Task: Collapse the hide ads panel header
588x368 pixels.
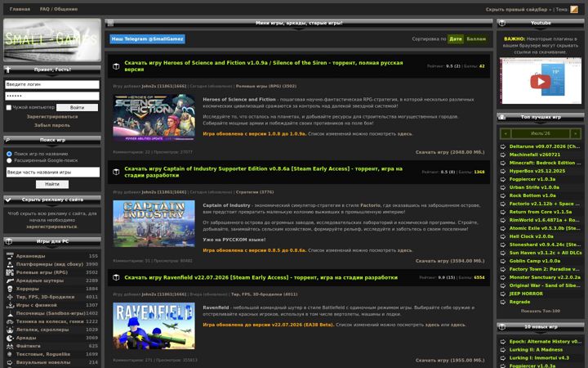Action: [52, 200]
